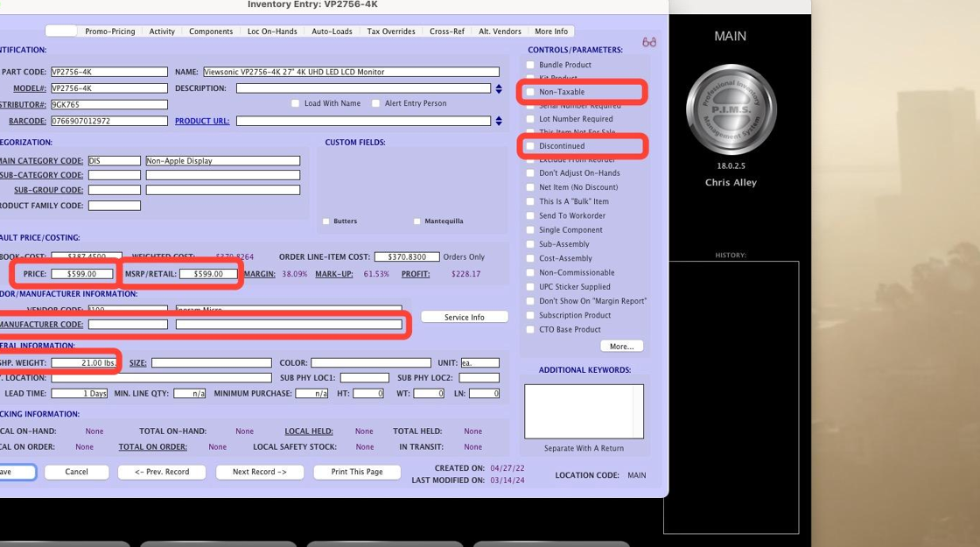Switch to the More Info tab
Screen dimensions: 980x547
pos(551,32)
